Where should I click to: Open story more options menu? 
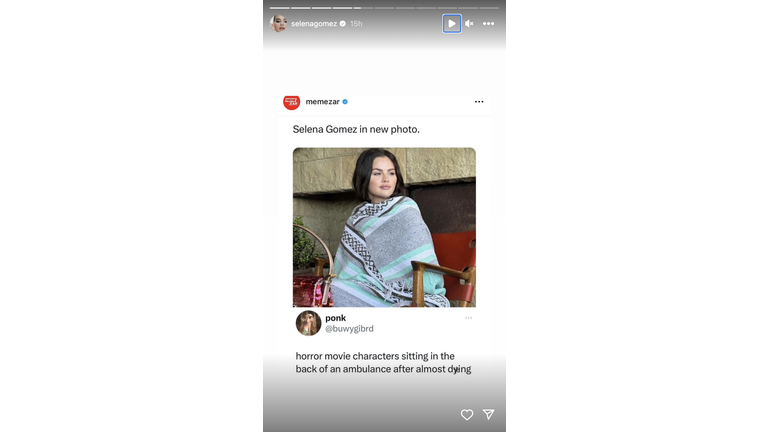[488, 24]
